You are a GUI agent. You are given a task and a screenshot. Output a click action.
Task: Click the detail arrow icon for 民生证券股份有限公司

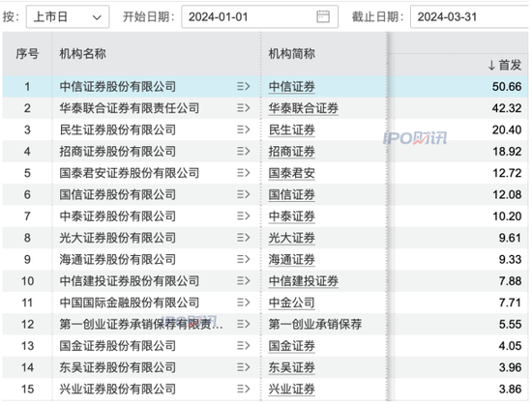(x=243, y=130)
